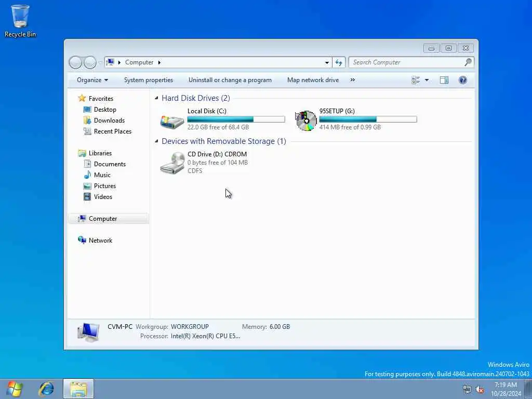Click the 6.00 GB memory value

[x=280, y=327]
